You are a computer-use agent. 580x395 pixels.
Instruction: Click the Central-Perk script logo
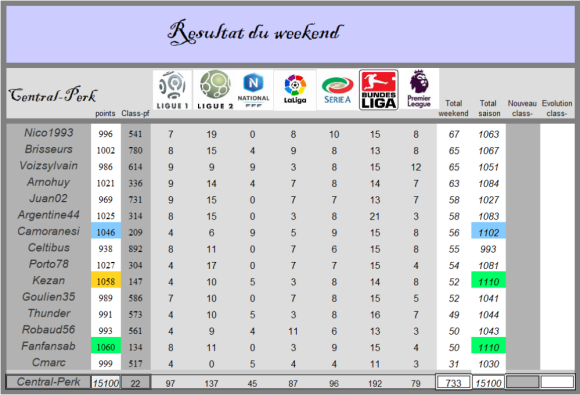(53, 95)
